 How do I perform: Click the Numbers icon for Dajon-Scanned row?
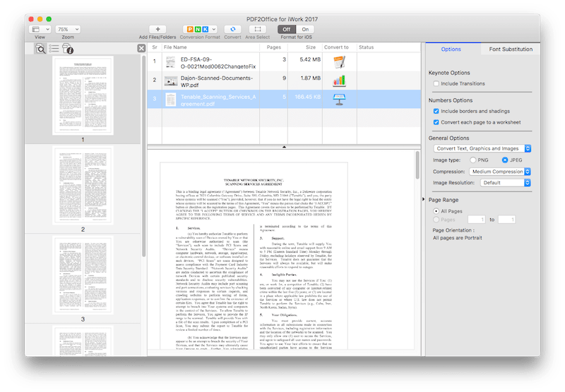point(340,81)
